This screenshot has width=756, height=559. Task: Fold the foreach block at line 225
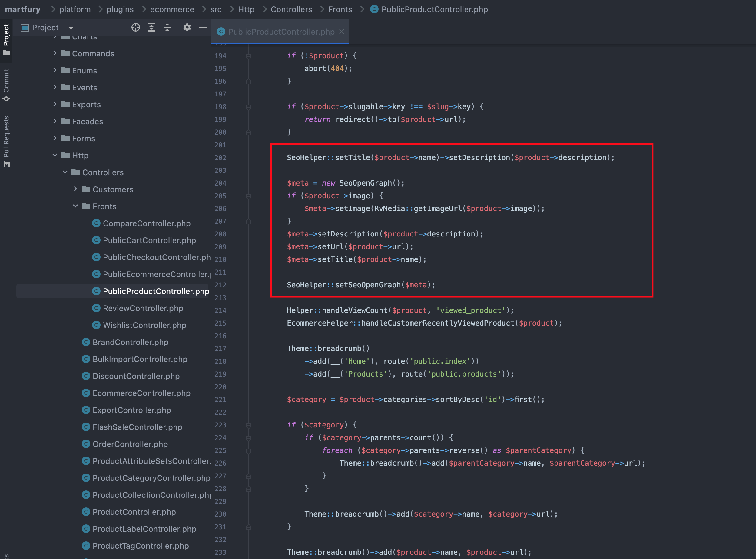click(248, 451)
